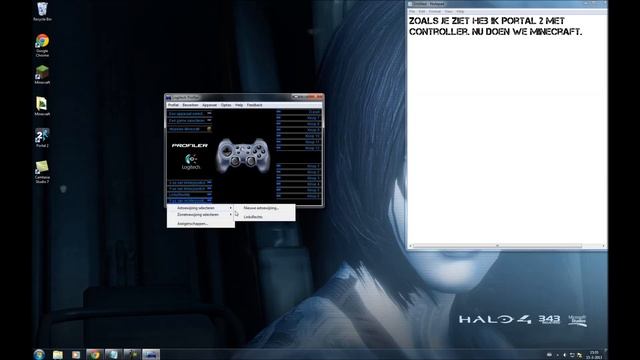Screen dimensions: 640x360
Task: Click the Notepad title bar icon
Action: [410, 4]
